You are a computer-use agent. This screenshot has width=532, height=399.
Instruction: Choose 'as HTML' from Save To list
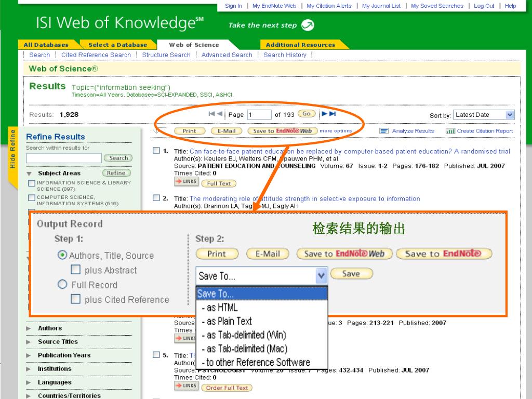point(262,308)
